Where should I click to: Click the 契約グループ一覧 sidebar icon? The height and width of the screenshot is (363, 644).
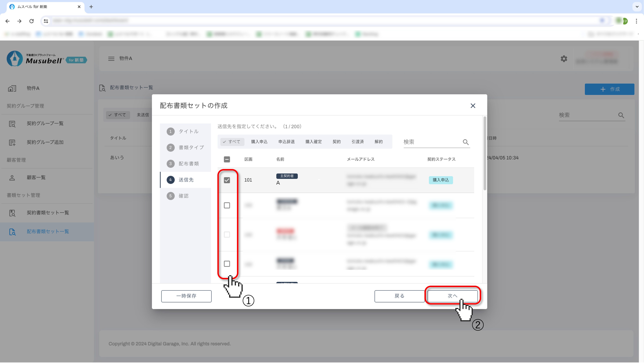pyautogui.click(x=12, y=124)
